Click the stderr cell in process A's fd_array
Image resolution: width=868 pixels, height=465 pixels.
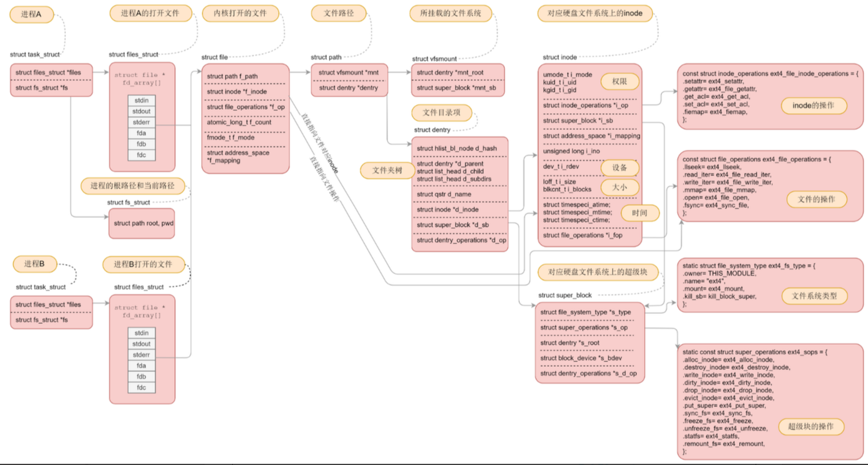click(141, 122)
